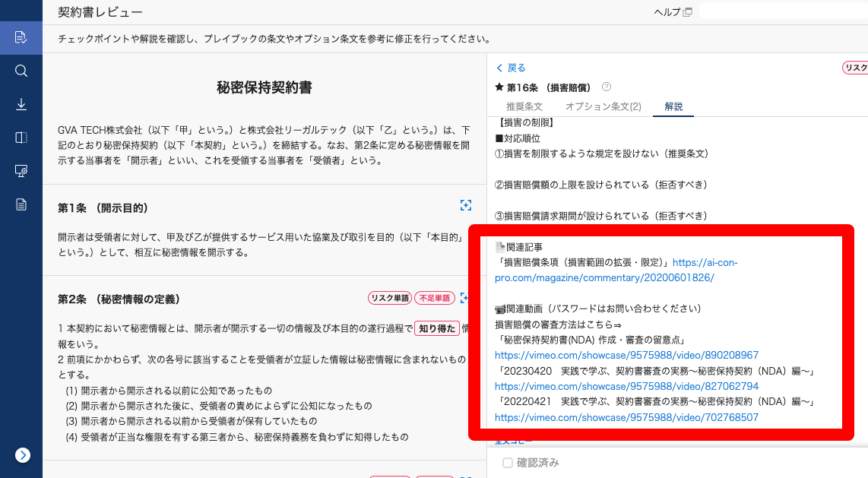Check the 確認済み checkbox
This screenshot has width=868, height=478.
[x=508, y=463]
